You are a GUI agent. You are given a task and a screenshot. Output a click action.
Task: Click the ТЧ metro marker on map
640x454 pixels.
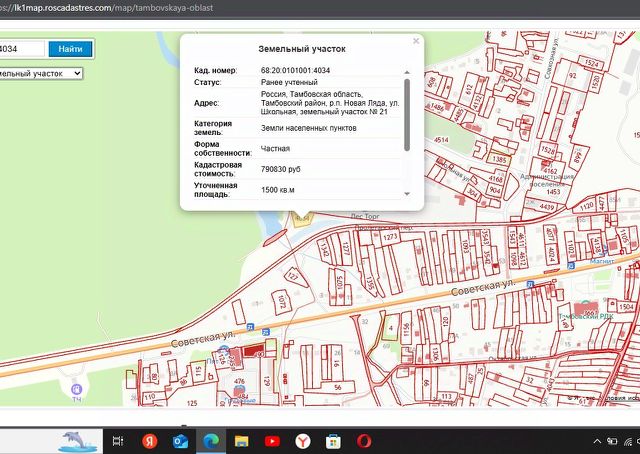pyautogui.click(x=76, y=388)
